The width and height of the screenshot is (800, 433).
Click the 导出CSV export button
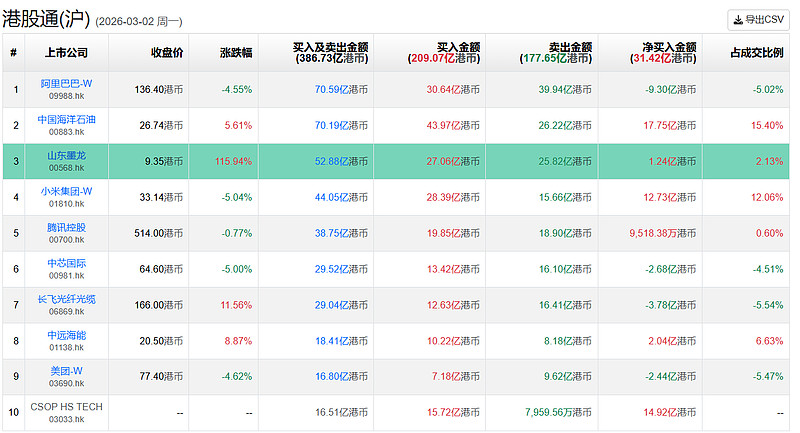click(x=759, y=19)
